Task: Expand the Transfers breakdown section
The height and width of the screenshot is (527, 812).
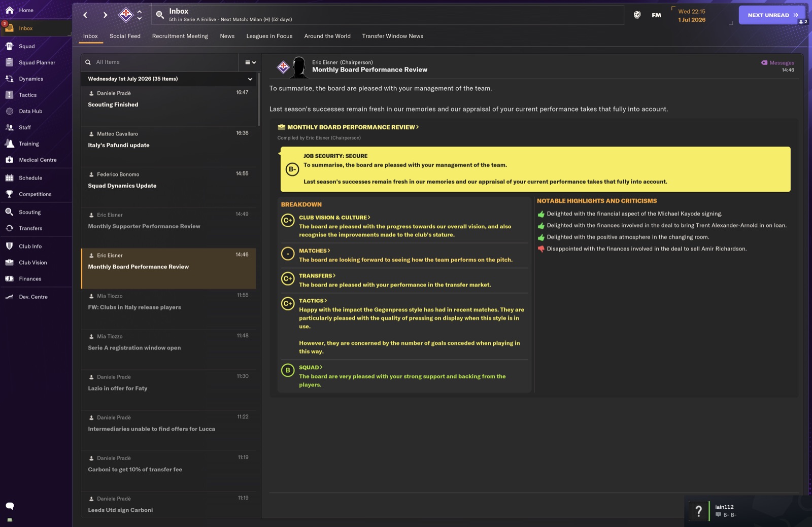Action: (317, 276)
